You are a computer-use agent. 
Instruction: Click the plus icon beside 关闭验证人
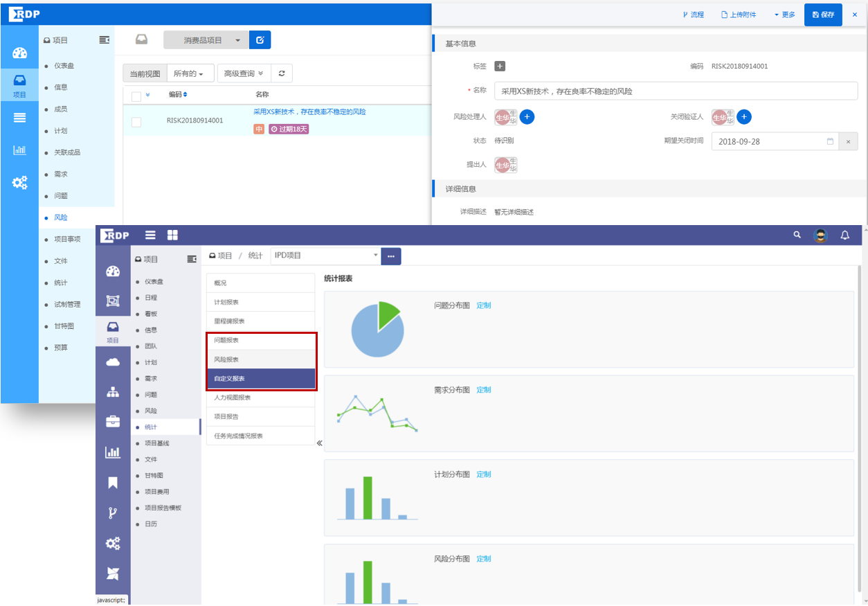tap(743, 117)
